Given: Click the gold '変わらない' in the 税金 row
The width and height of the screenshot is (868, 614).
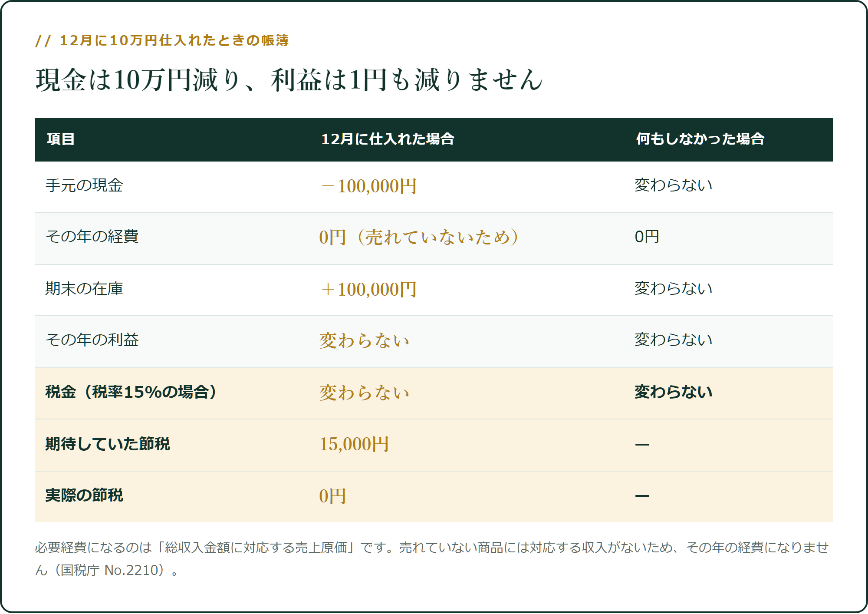Looking at the screenshot, I should click(x=365, y=393).
